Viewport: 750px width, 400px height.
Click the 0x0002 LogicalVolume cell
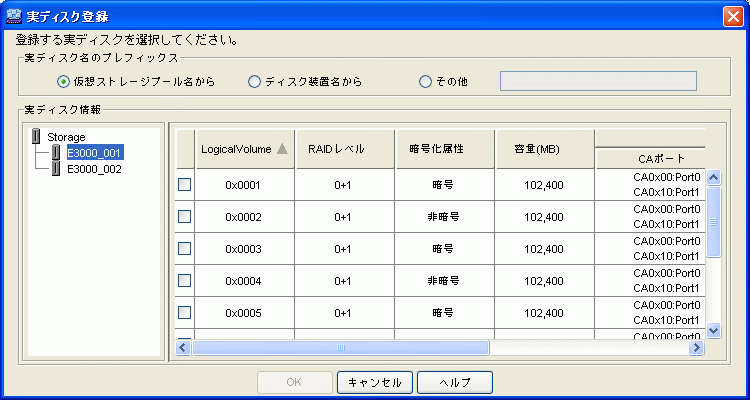pyautogui.click(x=244, y=217)
